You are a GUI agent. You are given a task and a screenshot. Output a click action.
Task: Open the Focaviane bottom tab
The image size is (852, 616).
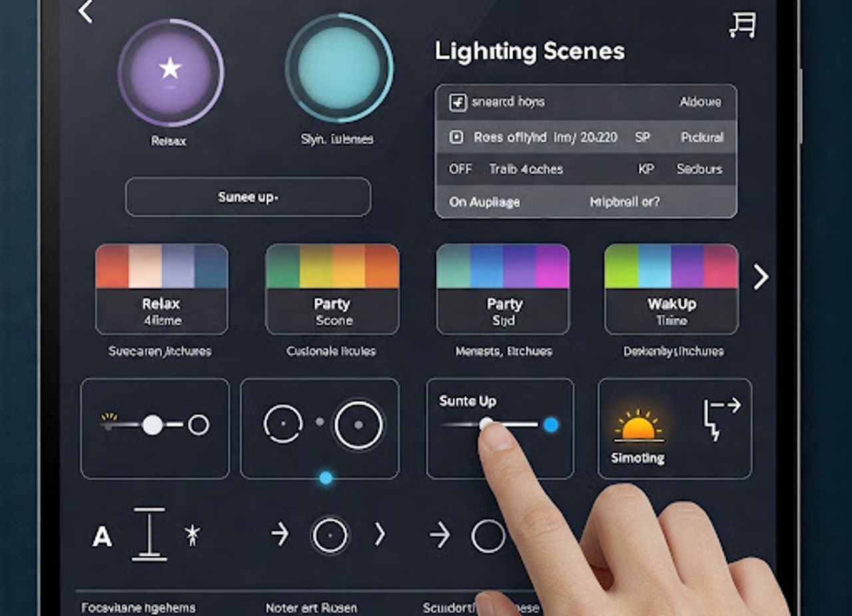(x=138, y=608)
